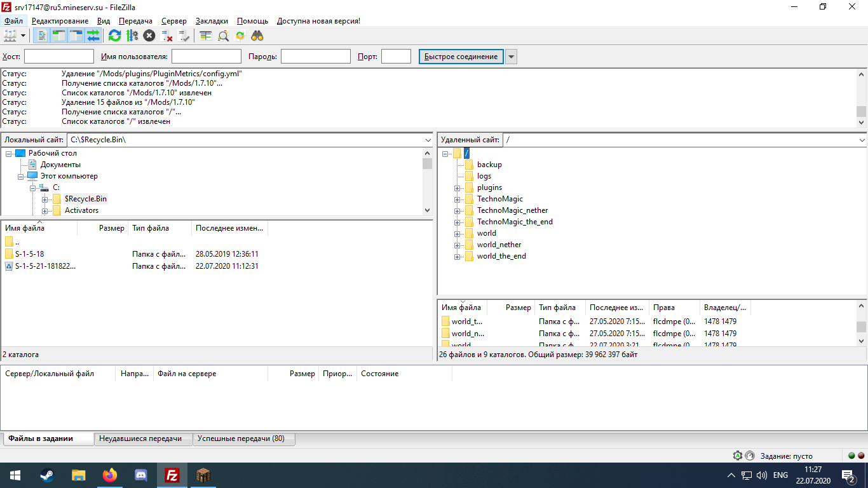Image resolution: width=868 pixels, height=488 pixels.
Task: Toggle the remote directory tree display
Action: (x=76, y=36)
